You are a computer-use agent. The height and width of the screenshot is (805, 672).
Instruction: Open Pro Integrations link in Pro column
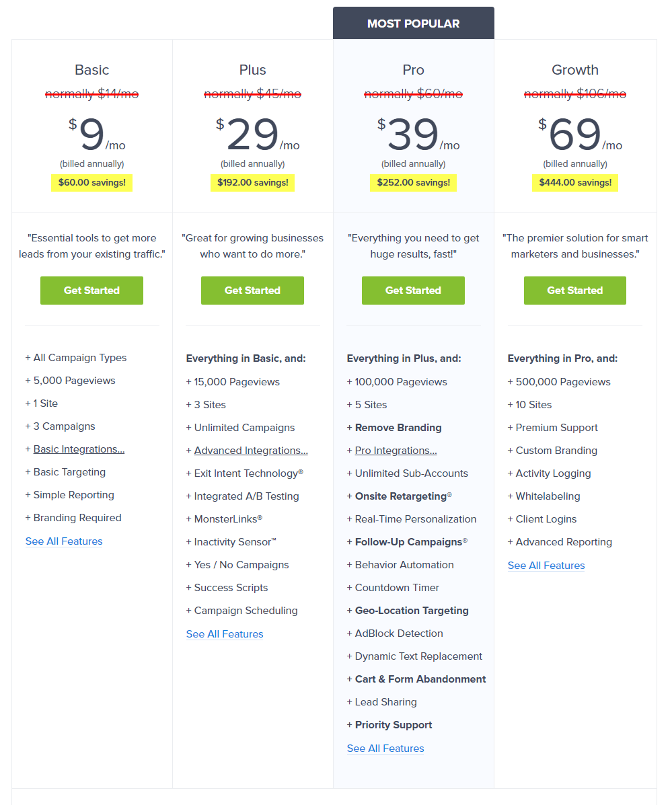pyautogui.click(x=396, y=450)
